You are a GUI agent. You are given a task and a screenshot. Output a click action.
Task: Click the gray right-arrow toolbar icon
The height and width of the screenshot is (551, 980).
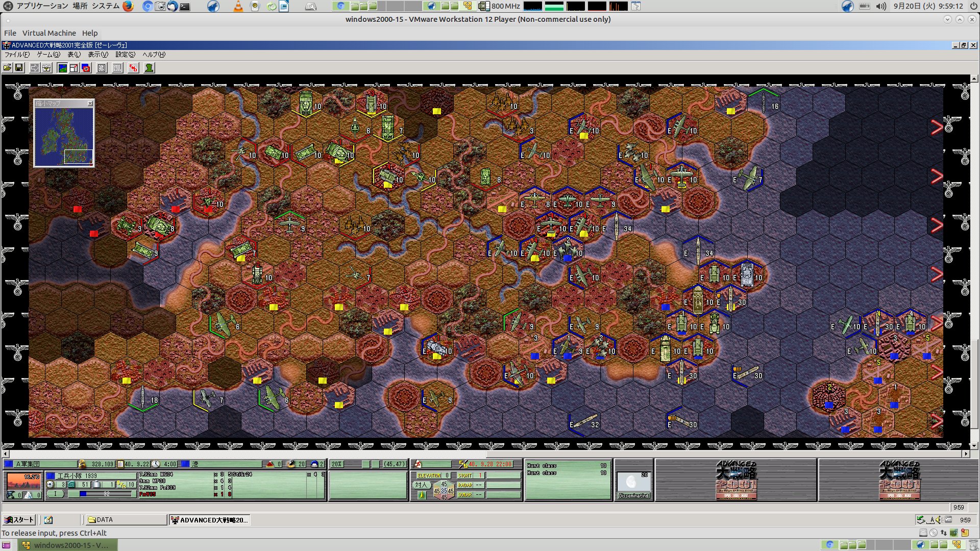click(35, 68)
